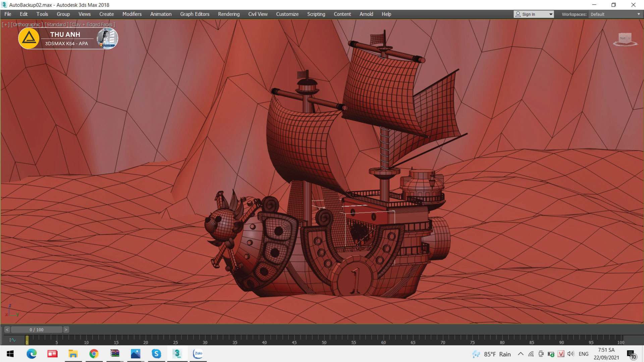Open the Mini Curve Editor icon
This screenshot has width=644, height=362.
(x=12, y=340)
